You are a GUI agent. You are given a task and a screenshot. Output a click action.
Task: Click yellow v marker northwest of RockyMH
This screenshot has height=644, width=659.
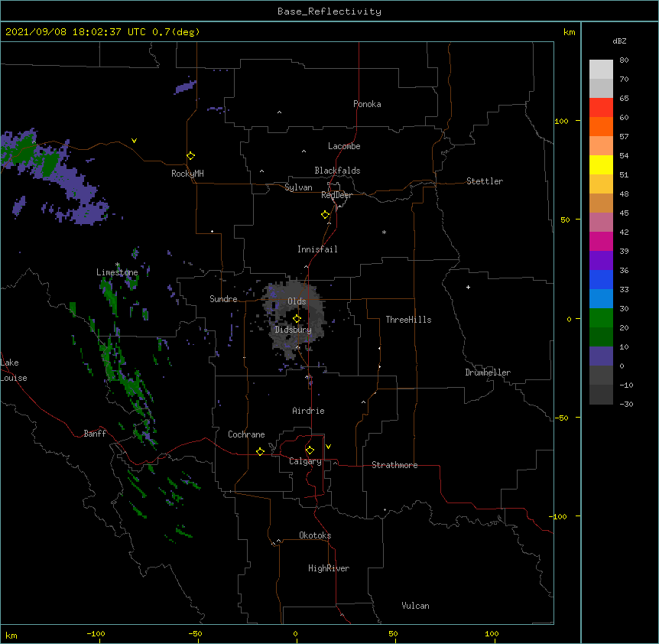134,141
